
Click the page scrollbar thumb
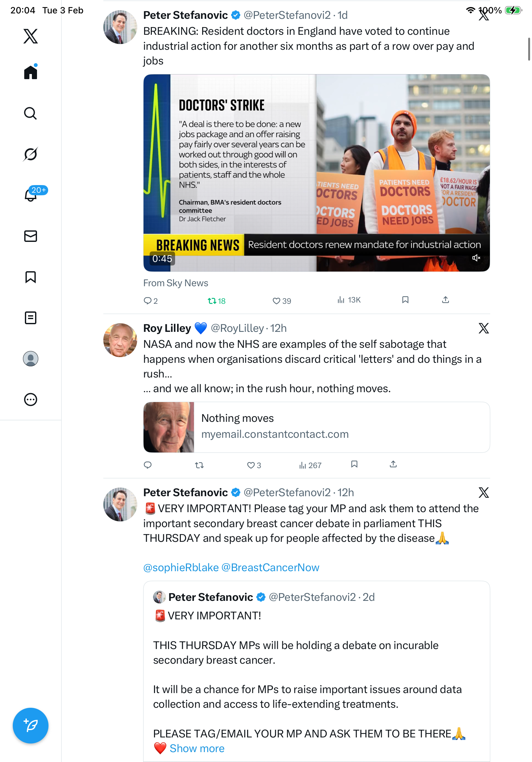point(529,49)
